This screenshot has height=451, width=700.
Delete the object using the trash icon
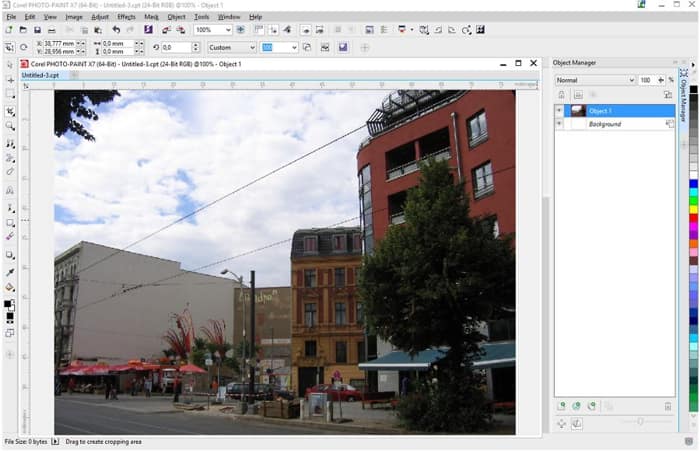tap(668, 406)
